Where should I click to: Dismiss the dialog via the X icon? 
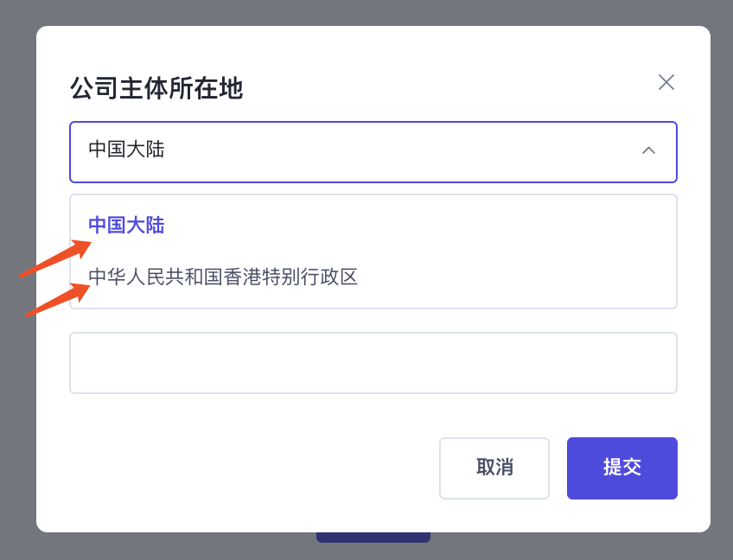[x=666, y=81]
